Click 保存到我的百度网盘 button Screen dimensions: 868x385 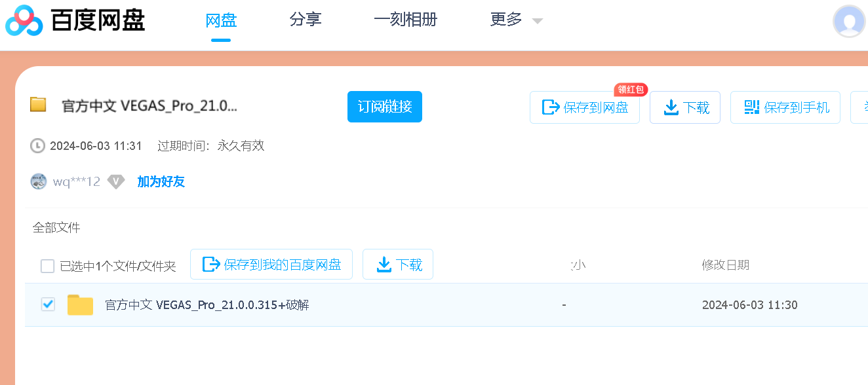pyautogui.click(x=271, y=265)
